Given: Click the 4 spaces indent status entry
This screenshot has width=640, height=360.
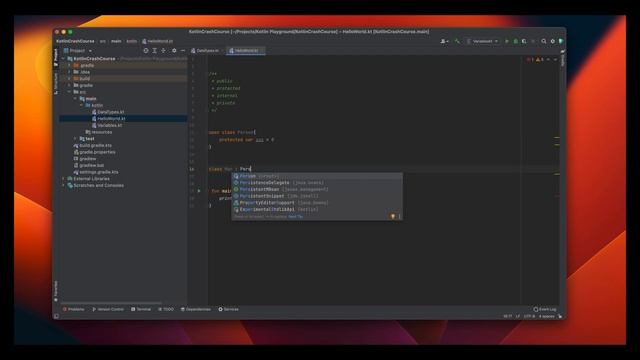Looking at the screenshot, I should 546,316.
